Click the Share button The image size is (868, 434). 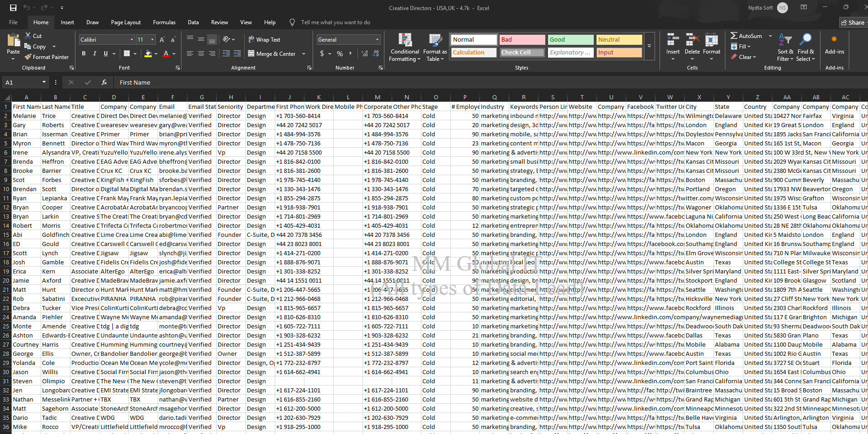point(853,22)
